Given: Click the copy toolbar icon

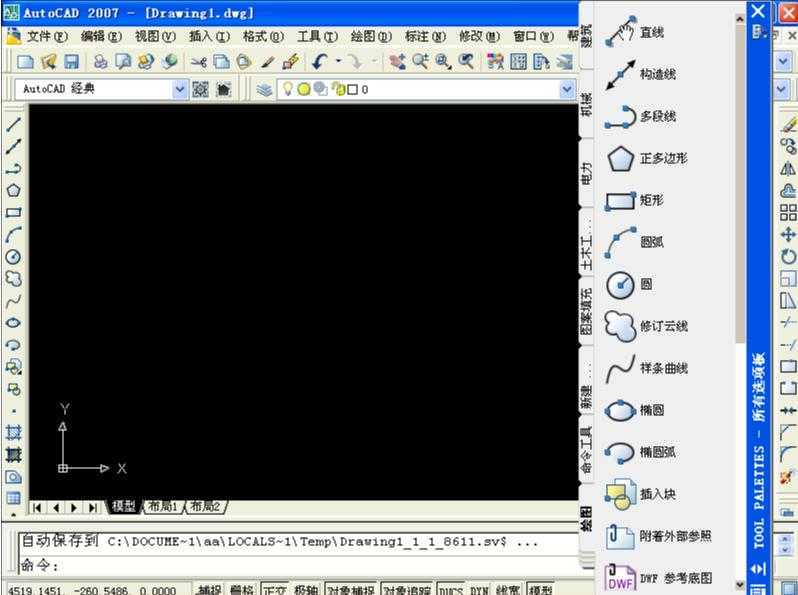Looking at the screenshot, I should pos(221,62).
